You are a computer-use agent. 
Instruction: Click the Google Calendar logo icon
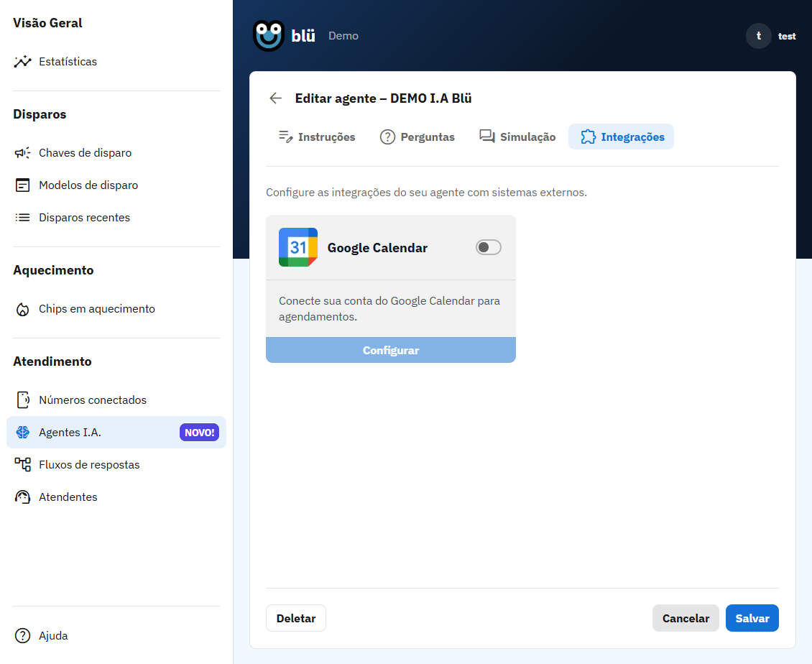298,248
